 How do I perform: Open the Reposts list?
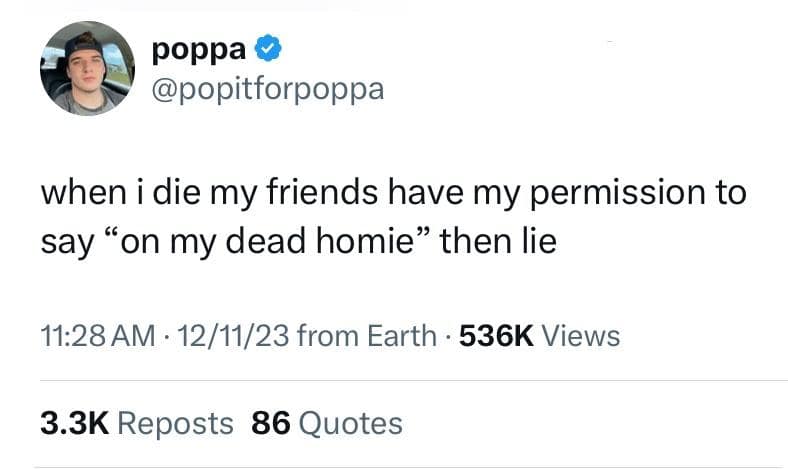175,423
